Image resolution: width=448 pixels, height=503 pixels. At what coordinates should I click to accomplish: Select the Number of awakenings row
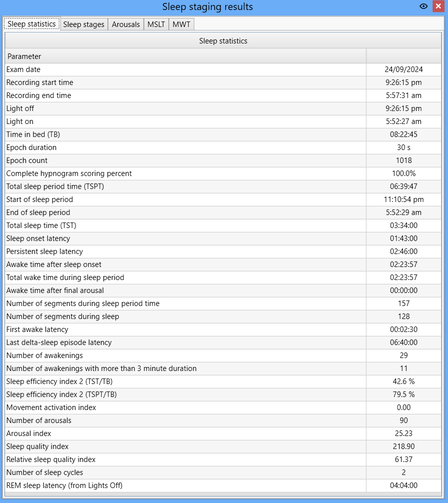(x=223, y=355)
